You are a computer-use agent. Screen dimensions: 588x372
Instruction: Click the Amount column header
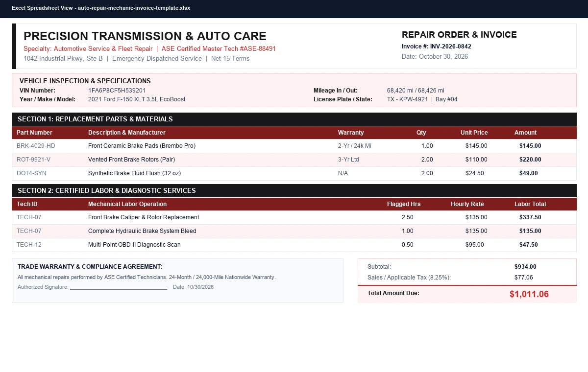[x=525, y=133]
